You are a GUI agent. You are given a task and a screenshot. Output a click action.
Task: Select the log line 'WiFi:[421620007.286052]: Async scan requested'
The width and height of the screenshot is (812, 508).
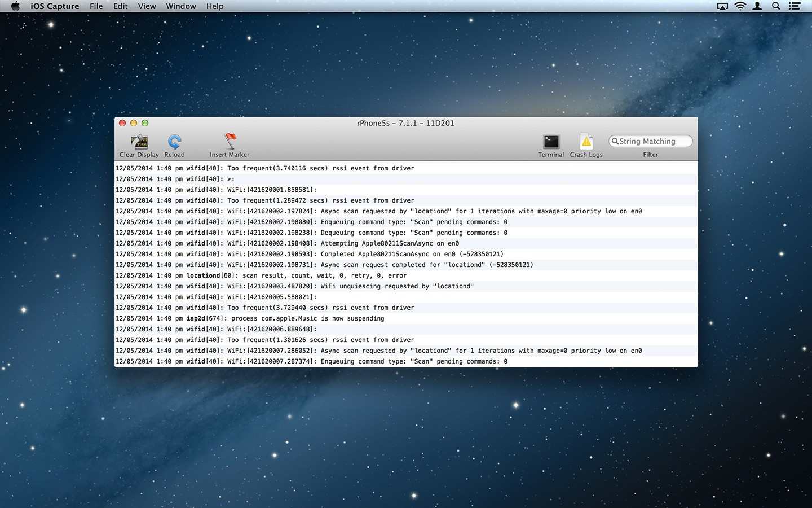[x=406, y=351]
